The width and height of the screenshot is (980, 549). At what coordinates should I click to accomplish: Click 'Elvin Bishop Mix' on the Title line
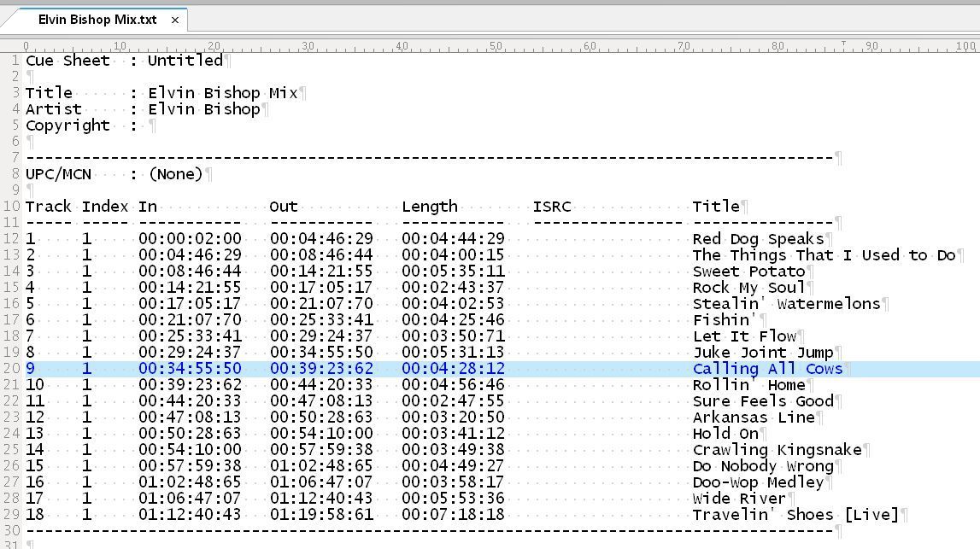[x=222, y=93]
